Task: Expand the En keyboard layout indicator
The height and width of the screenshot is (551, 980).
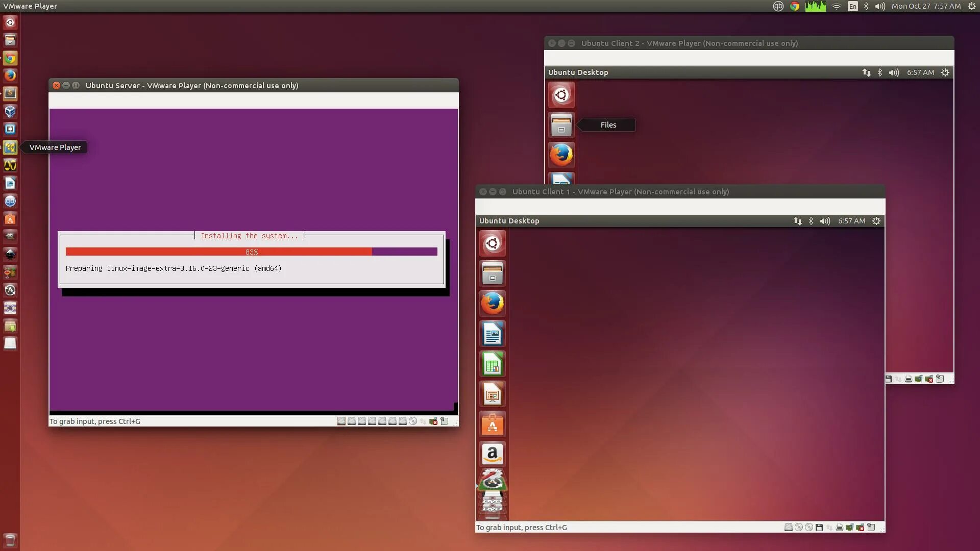Action: [x=852, y=6]
